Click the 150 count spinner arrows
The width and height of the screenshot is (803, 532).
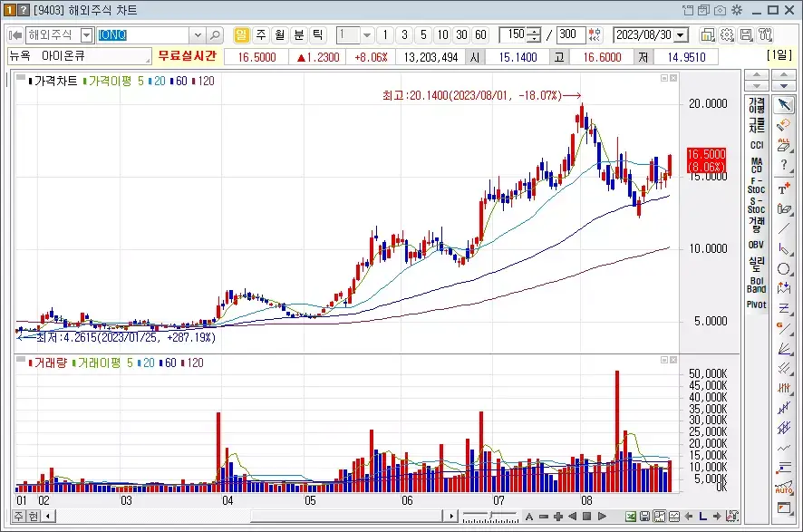click(x=534, y=34)
